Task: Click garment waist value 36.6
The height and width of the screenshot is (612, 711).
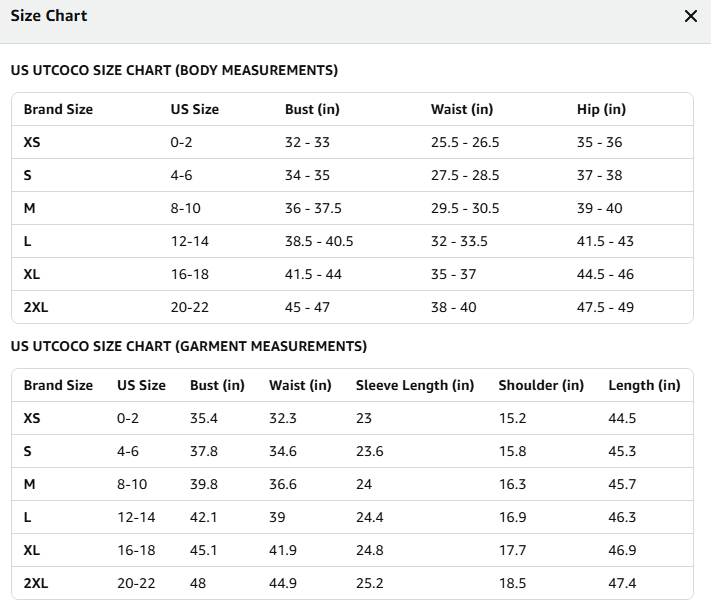Action: pos(282,484)
